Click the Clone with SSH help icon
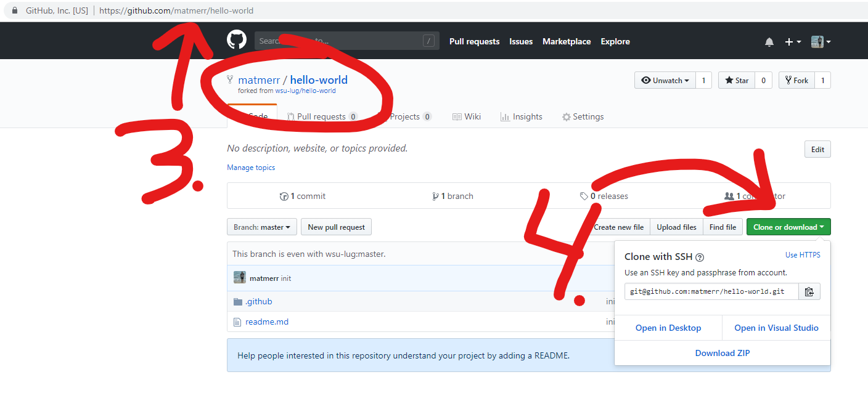The width and height of the screenshot is (868, 393). (x=700, y=257)
